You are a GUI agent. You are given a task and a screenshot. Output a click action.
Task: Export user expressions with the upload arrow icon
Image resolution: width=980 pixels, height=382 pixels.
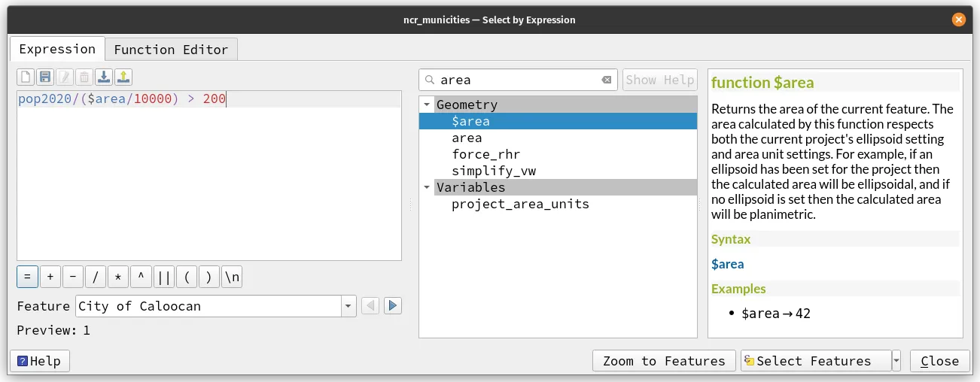123,77
